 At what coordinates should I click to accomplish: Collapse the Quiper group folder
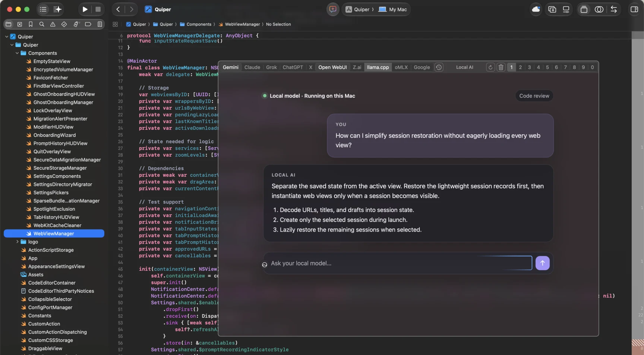click(12, 45)
